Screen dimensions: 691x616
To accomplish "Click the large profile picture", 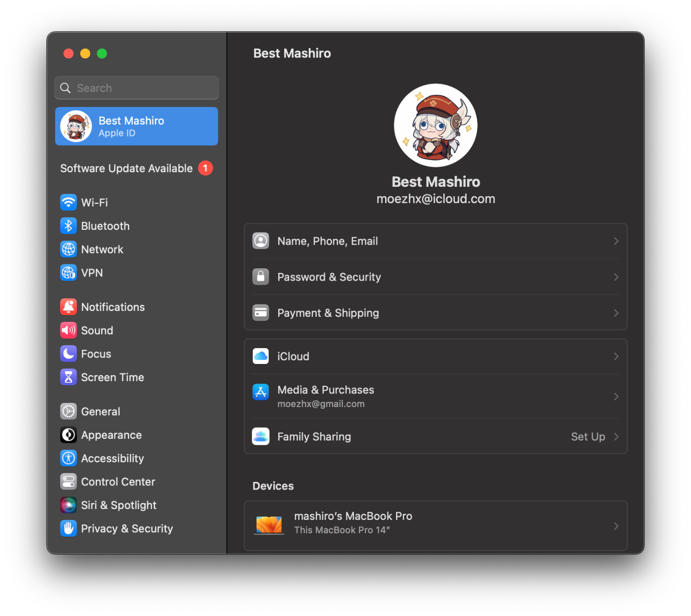I will click(x=435, y=125).
